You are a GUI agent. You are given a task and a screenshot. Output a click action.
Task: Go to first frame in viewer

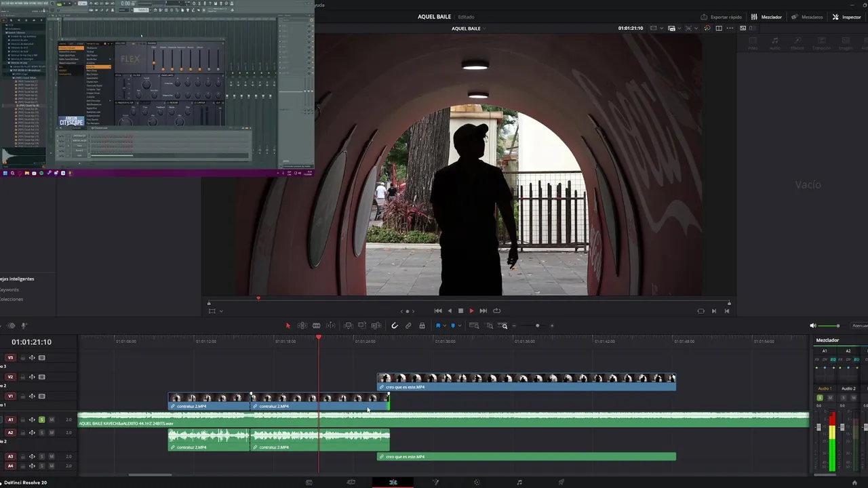437,310
